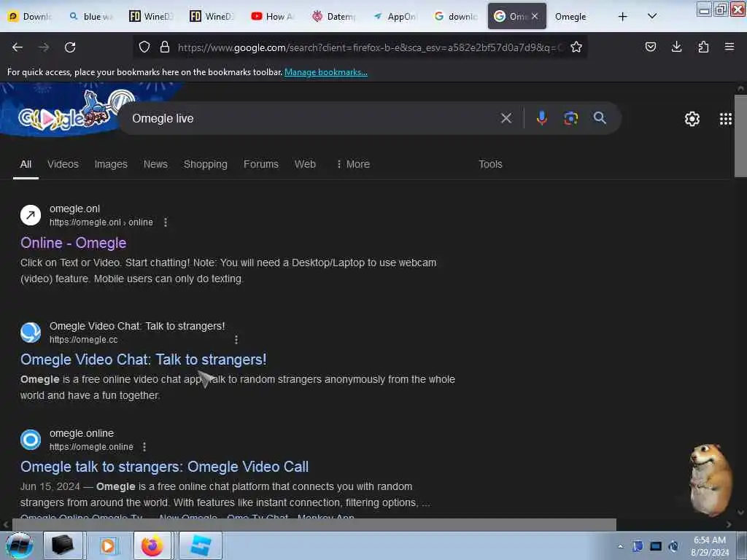Switch to the Datem browser tab
747x560 pixels.
(334, 17)
